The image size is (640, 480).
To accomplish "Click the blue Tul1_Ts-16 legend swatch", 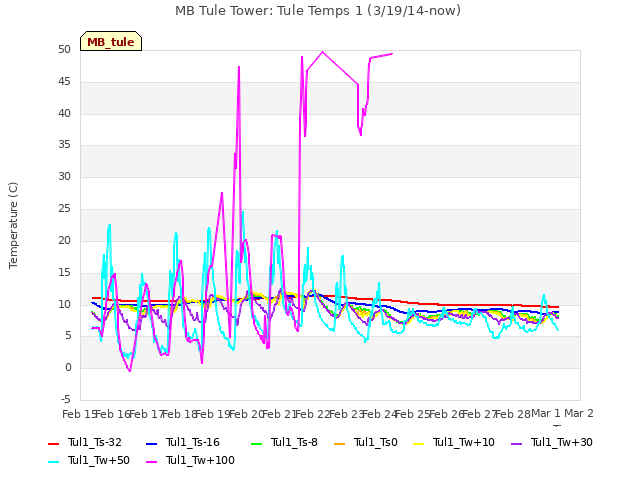I will (151, 444).
